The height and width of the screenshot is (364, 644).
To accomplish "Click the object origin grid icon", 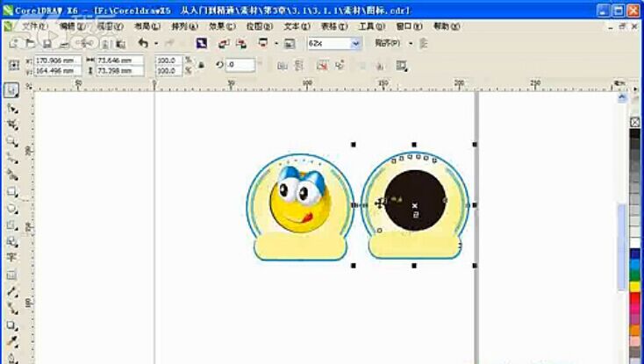I will [14, 65].
